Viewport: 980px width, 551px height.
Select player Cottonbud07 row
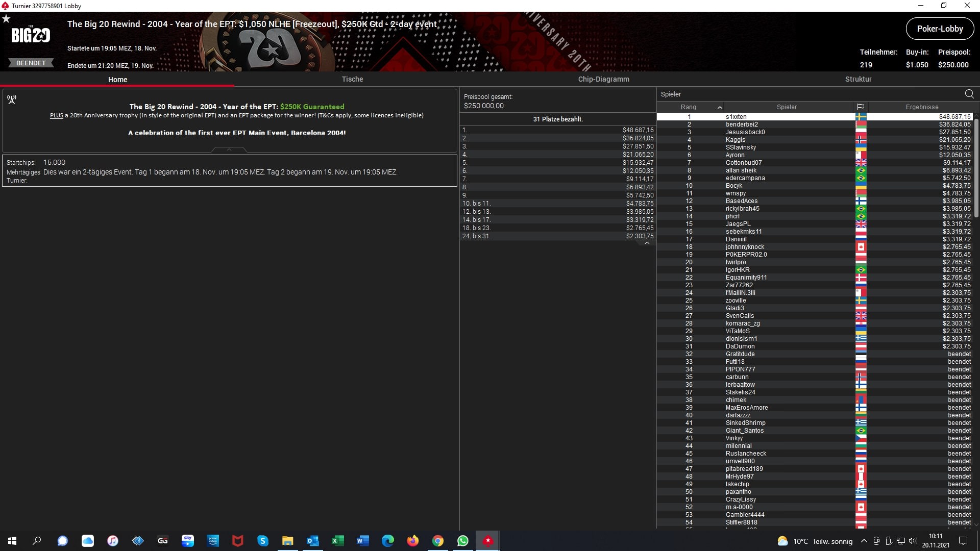(815, 163)
